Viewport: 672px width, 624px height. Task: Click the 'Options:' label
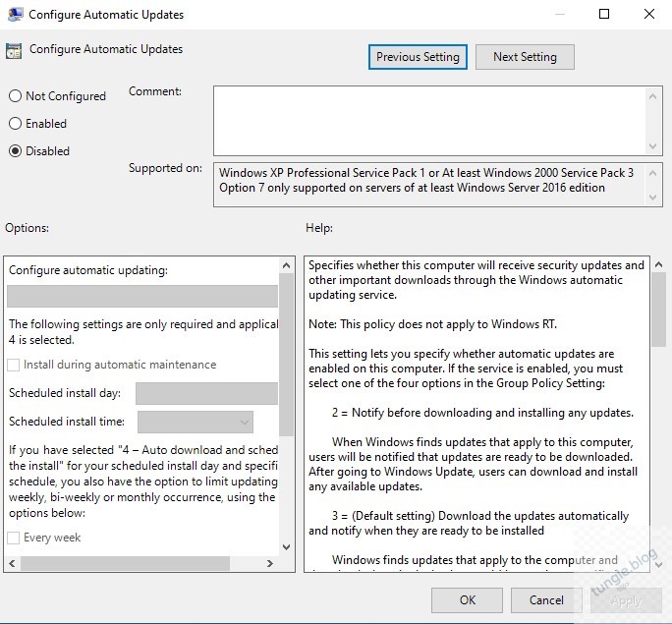pyautogui.click(x=27, y=228)
